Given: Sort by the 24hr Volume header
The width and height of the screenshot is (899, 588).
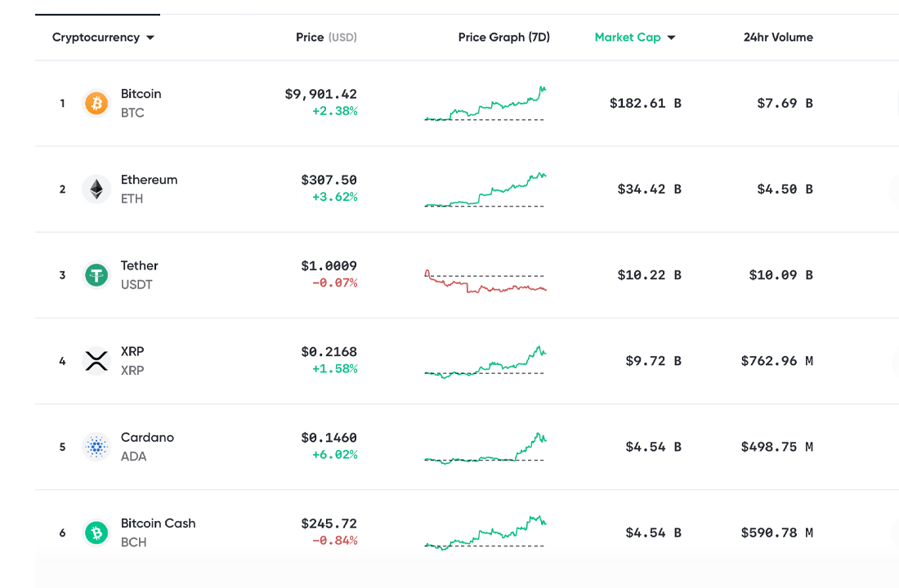Looking at the screenshot, I should (x=778, y=38).
